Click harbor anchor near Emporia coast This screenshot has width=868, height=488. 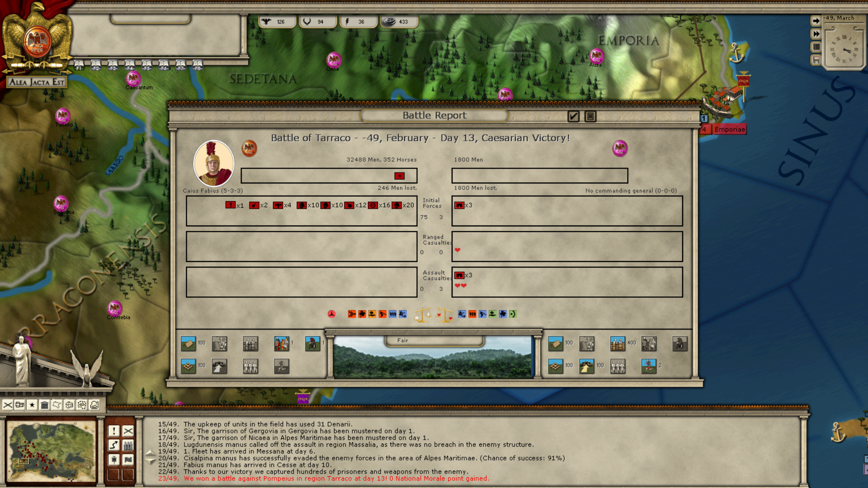(x=737, y=52)
